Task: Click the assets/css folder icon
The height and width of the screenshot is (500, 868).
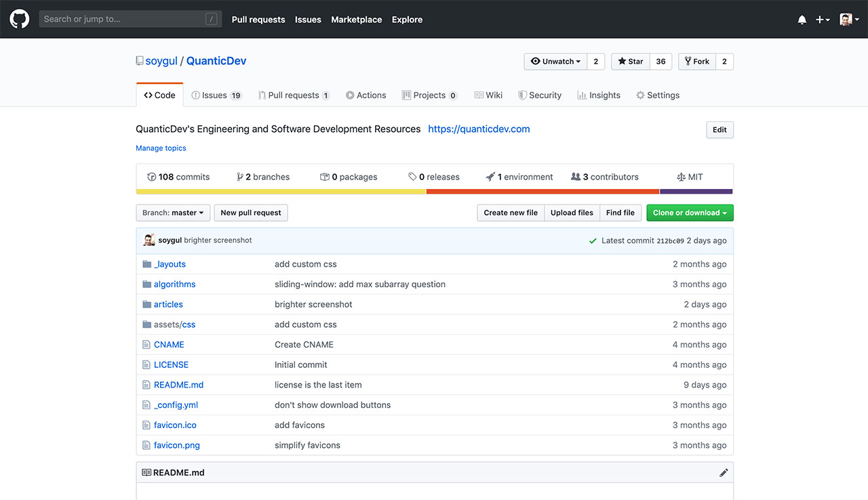Action: click(147, 325)
